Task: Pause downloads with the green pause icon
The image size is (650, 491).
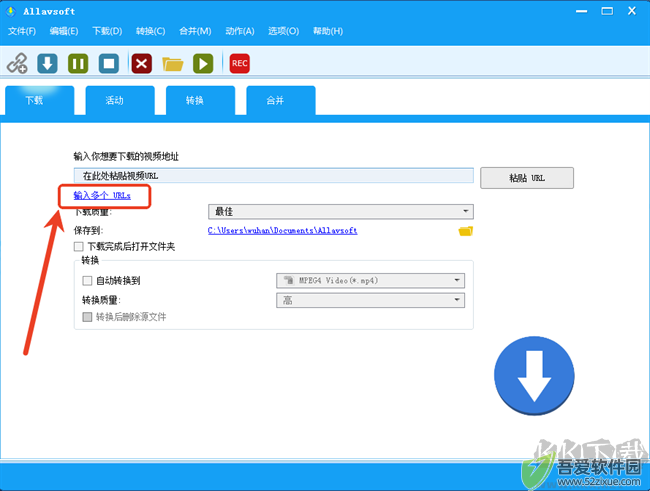Action: pos(78,63)
